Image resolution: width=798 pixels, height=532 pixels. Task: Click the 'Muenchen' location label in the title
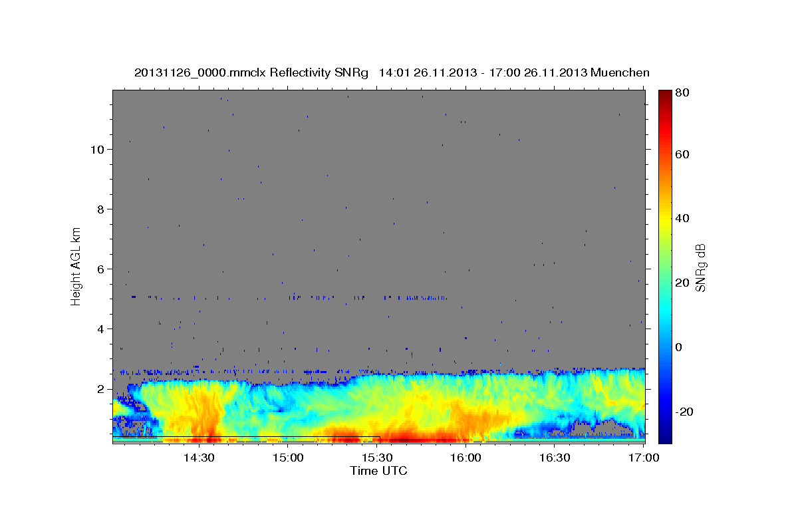coord(620,72)
